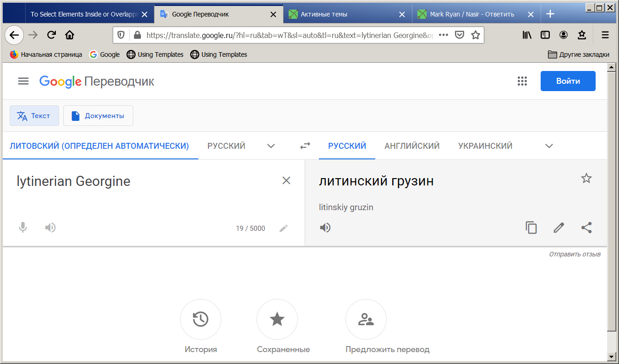Star the translation to save it

point(586,179)
